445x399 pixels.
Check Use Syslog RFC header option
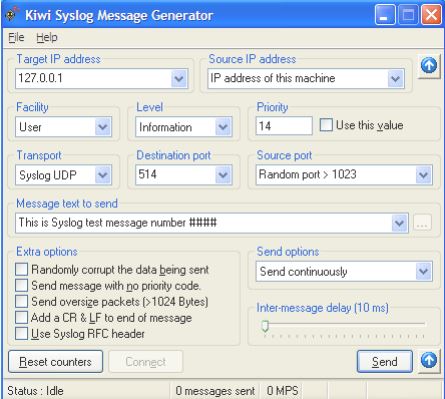(21, 333)
